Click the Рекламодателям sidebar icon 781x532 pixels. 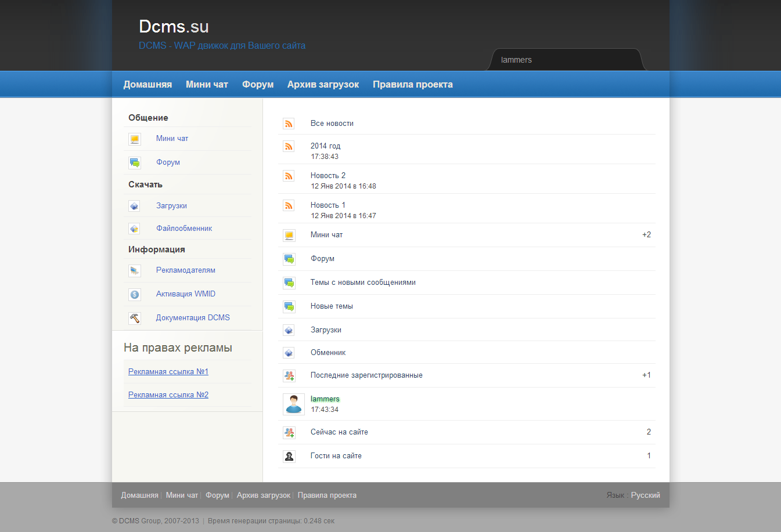pyautogui.click(x=135, y=271)
